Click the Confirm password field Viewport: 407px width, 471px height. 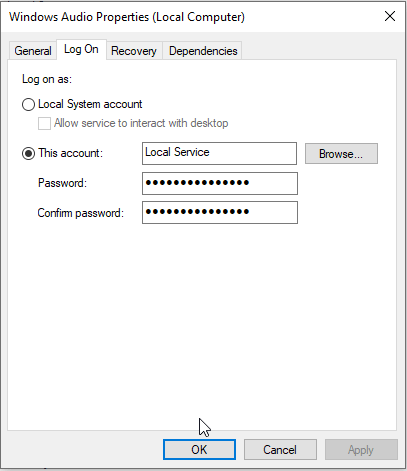coord(220,212)
